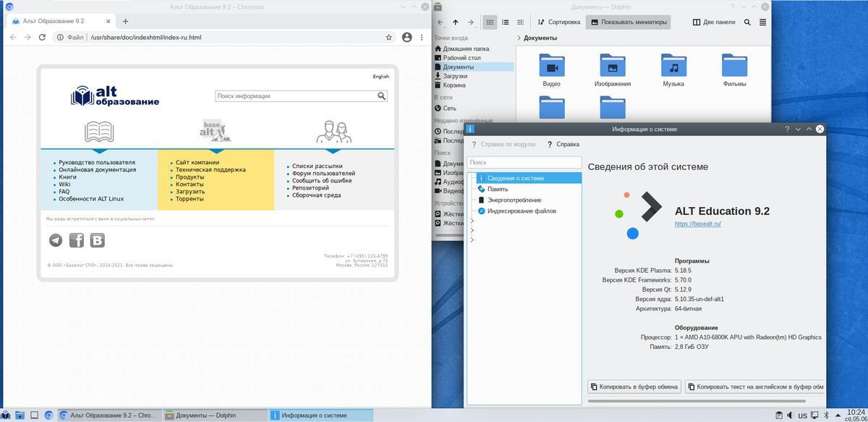
Task: Click the Поиск field in system info
Action: pos(524,163)
